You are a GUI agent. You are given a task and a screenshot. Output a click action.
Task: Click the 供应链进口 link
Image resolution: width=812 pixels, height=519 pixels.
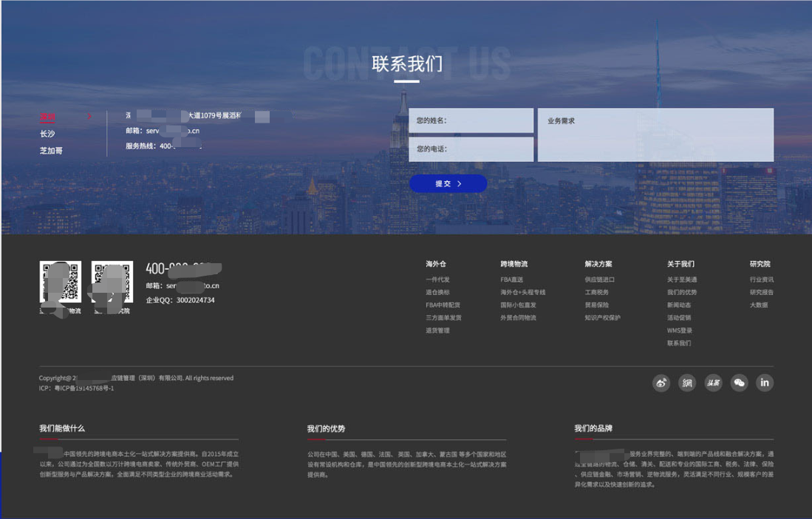599,280
